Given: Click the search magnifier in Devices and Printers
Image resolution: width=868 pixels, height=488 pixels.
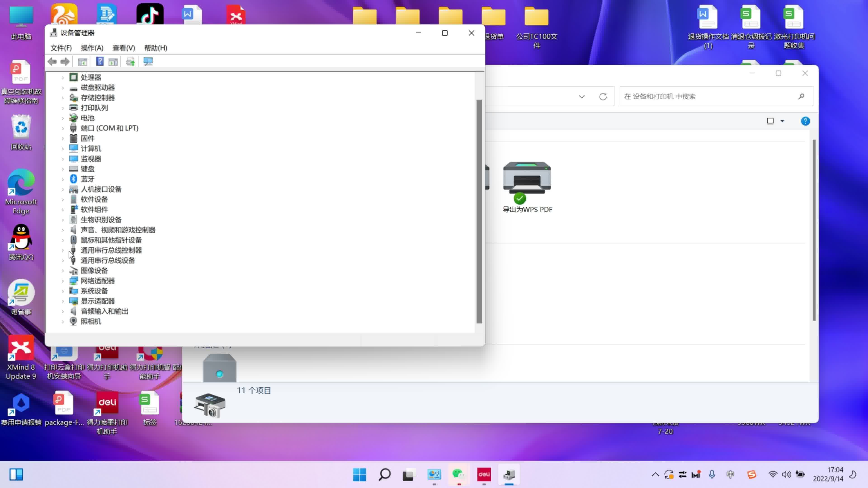Looking at the screenshot, I should (801, 97).
